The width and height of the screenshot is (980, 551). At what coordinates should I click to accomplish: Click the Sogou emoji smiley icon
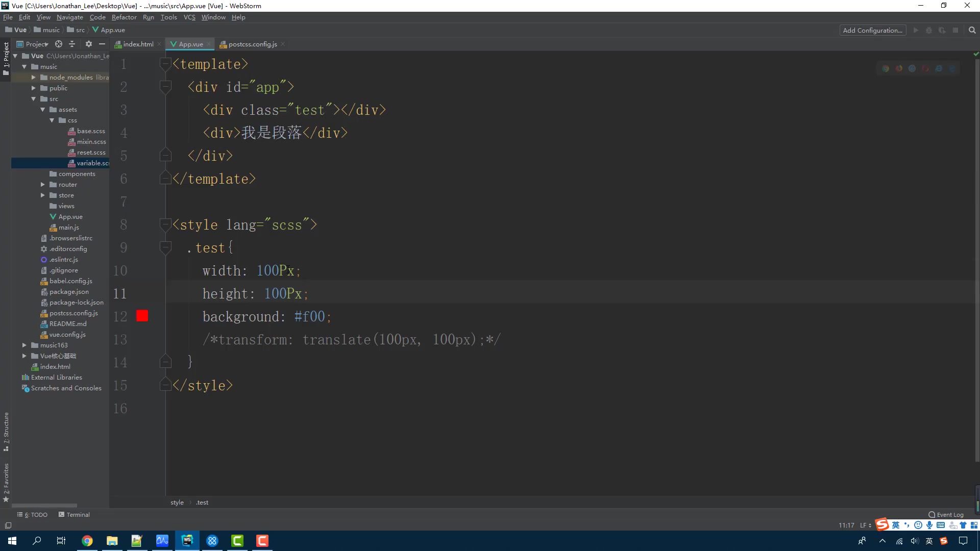[918, 525]
